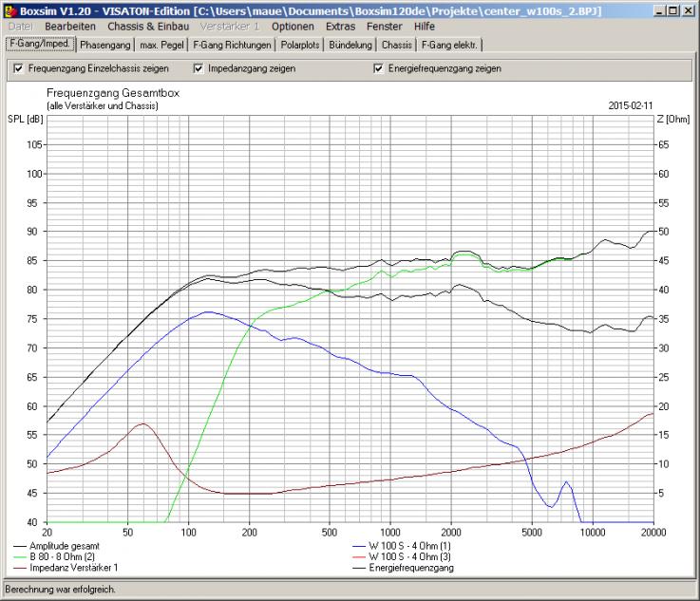Select the max. Pegel tab
The height and width of the screenshot is (601, 700).
pos(161,45)
